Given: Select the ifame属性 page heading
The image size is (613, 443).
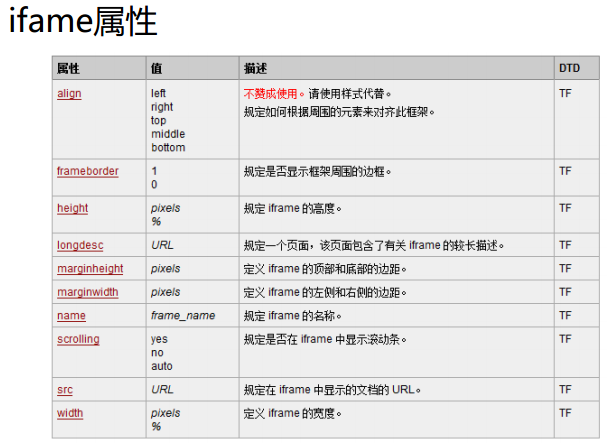Looking at the screenshot, I should [x=83, y=22].
